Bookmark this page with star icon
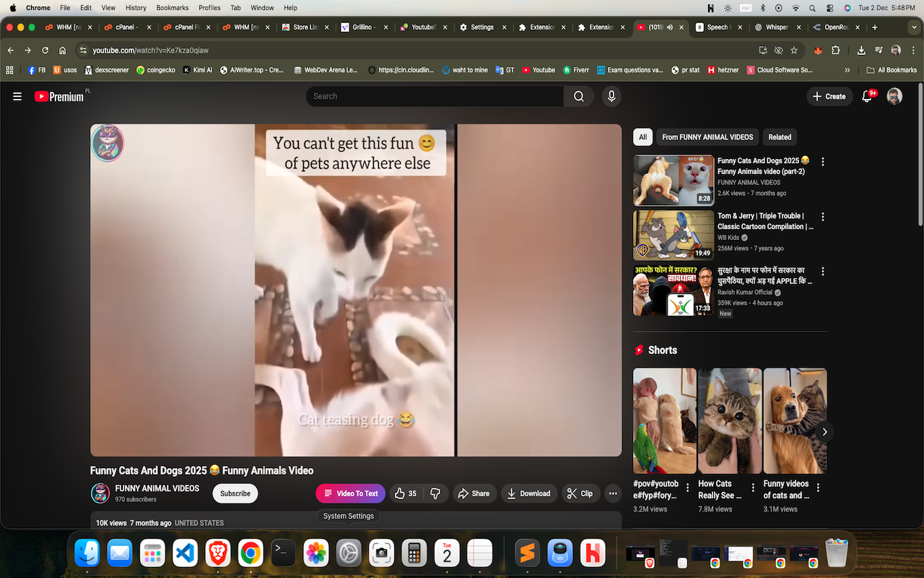Viewport: 924px width, 578px height. [x=794, y=51]
